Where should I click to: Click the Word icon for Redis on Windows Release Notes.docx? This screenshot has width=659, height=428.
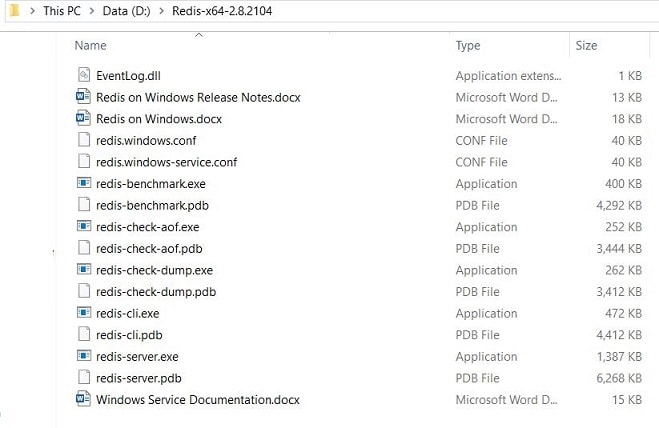point(83,97)
